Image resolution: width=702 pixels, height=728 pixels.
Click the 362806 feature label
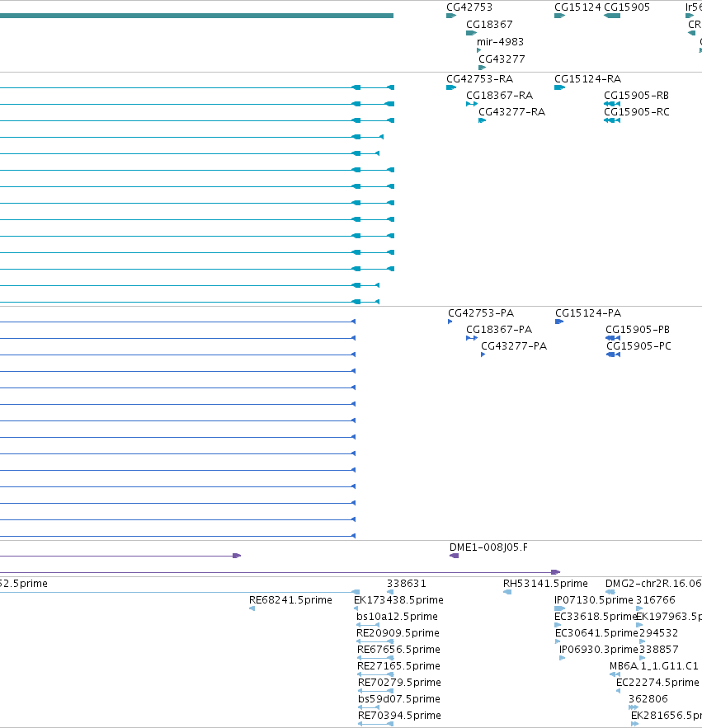pos(648,699)
